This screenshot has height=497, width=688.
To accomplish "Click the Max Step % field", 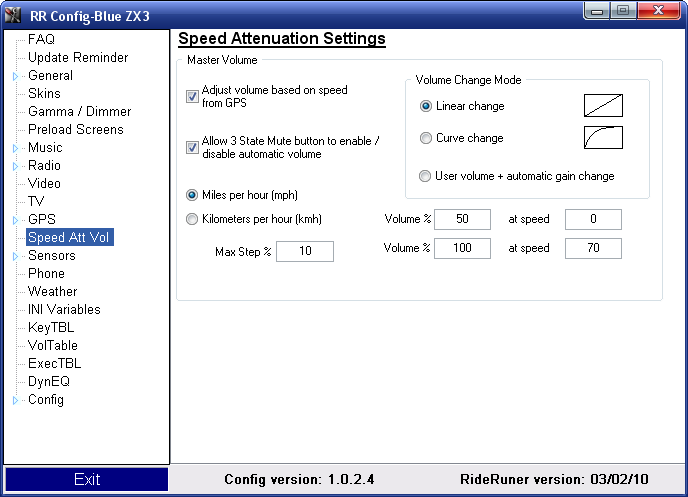I will pos(304,252).
